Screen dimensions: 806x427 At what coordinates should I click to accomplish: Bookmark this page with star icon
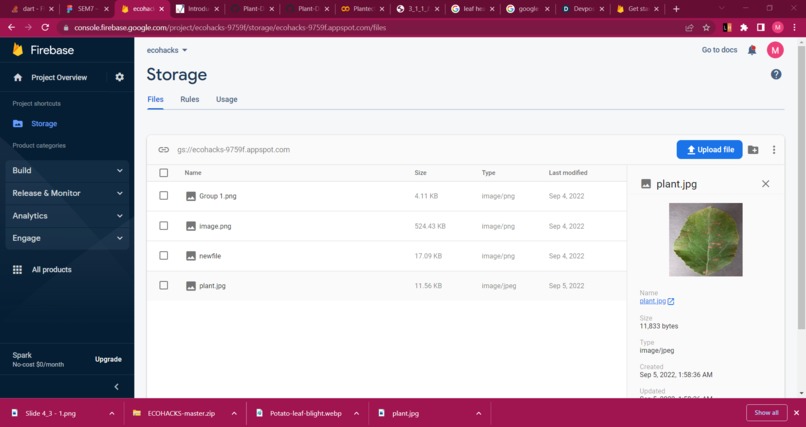706,28
